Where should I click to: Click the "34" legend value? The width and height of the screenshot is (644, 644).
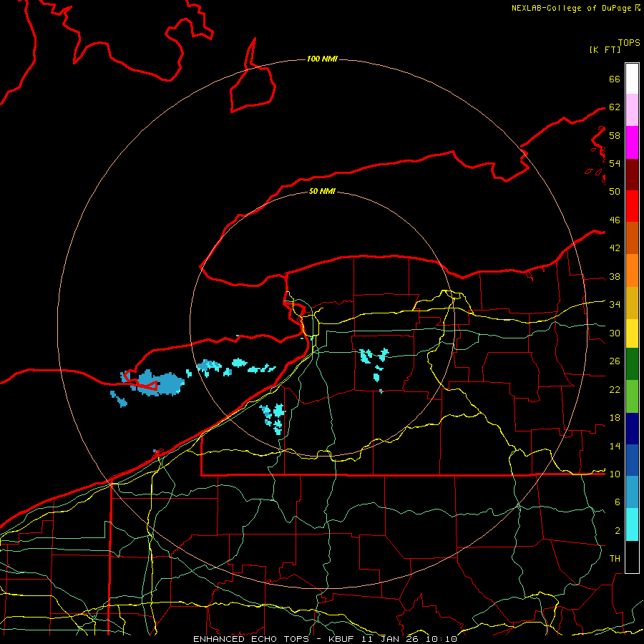click(615, 305)
